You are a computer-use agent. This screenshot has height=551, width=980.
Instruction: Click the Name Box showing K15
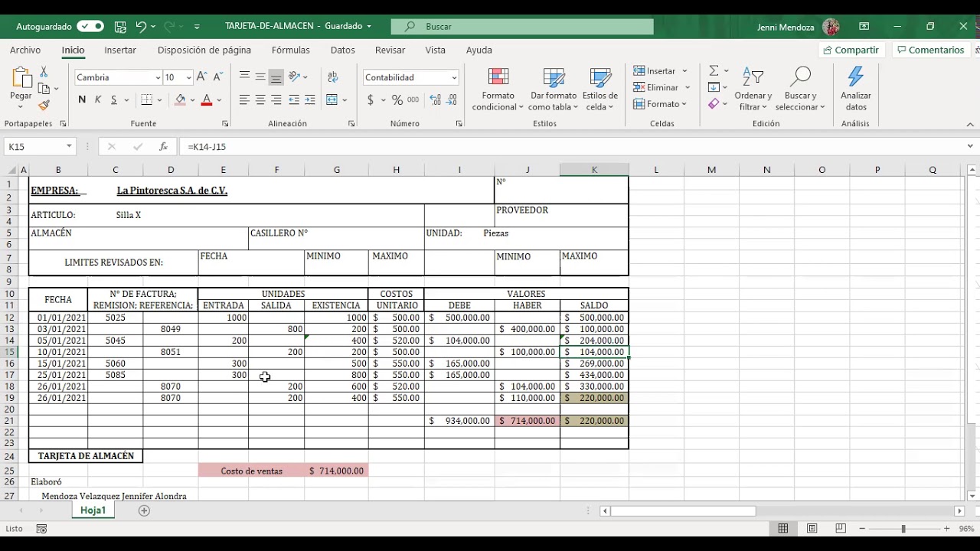pyautogui.click(x=35, y=146)
